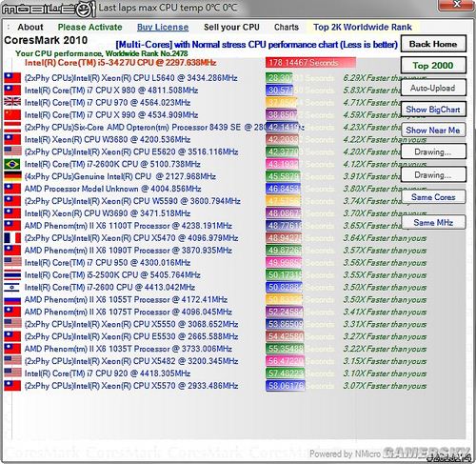Click the Same Cores button
Image resolution: width=476 pixels, height=464 pixels.
[433, 197]
